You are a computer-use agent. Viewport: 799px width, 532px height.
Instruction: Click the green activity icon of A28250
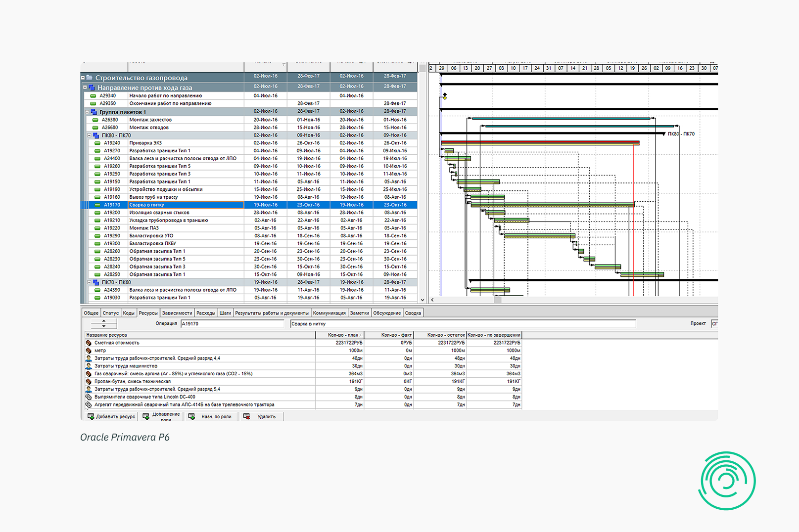click(97, 274)
